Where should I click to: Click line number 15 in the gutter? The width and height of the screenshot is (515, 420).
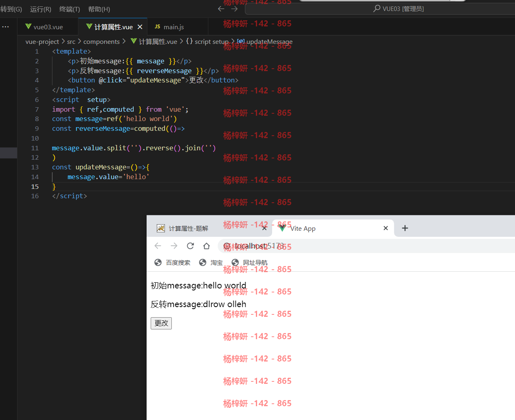pos(35,187)
